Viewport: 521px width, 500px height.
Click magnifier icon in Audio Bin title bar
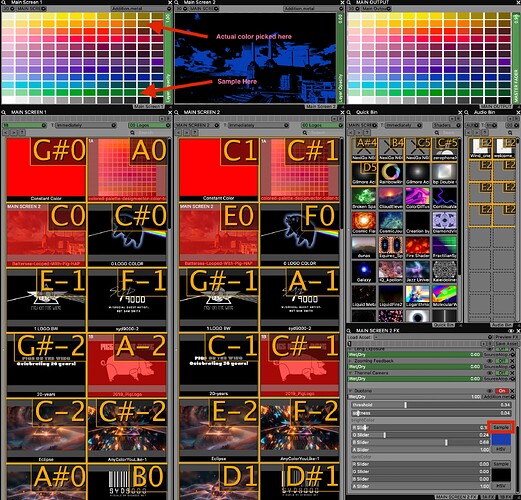[x=467, y=112]
